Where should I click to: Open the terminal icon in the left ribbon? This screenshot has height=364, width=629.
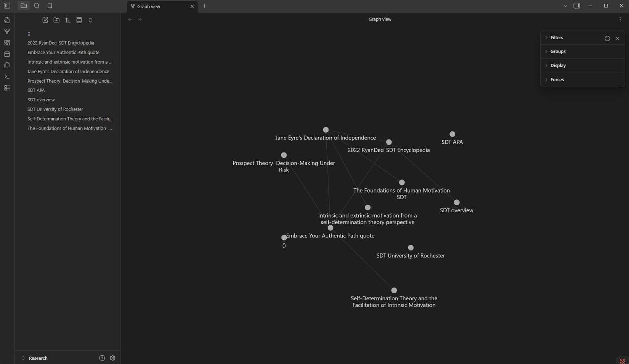7,76
